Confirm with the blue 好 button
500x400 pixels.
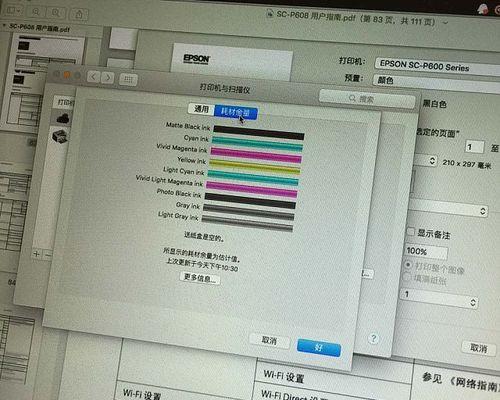coord(319,347)
